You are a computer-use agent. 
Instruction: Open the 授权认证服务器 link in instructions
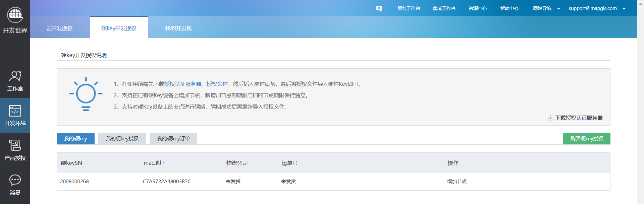click(x=183, y=84)
